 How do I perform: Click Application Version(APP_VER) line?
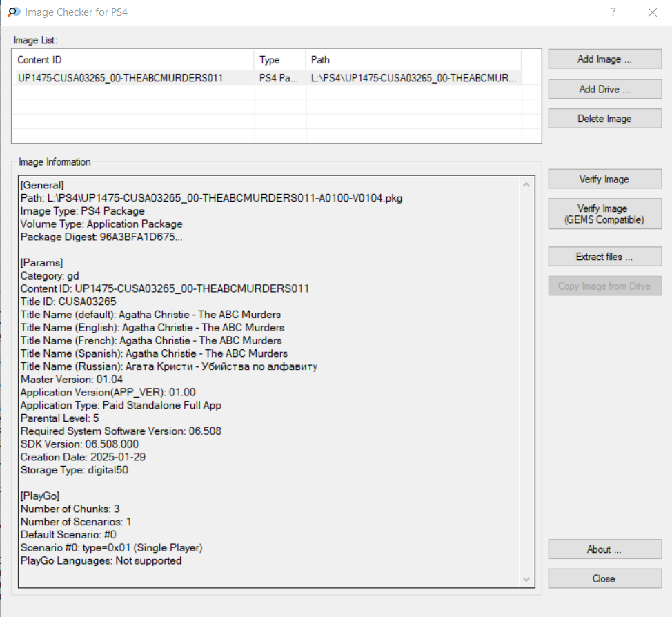(x=108, y=392)
